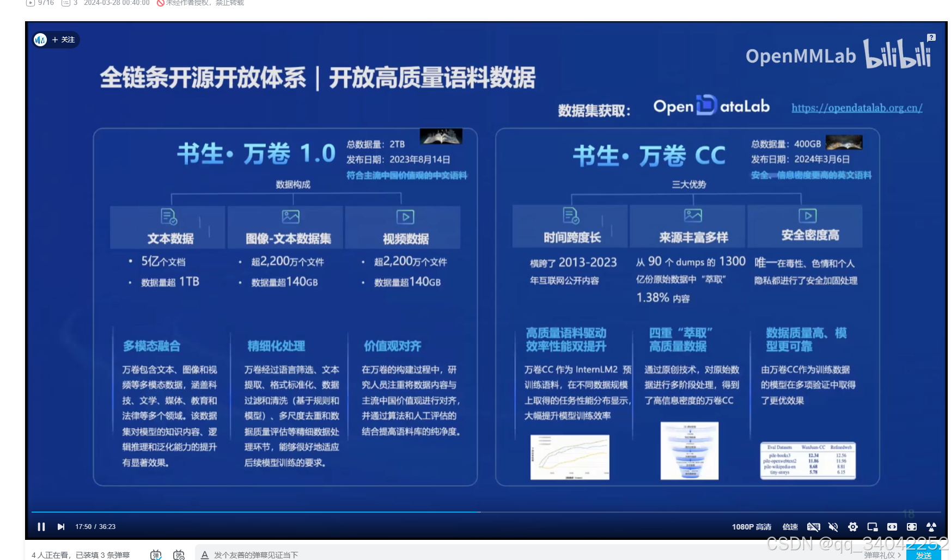Open the player settings gear
This screenshot has height=560, width=951.
[x=853, y=527]
